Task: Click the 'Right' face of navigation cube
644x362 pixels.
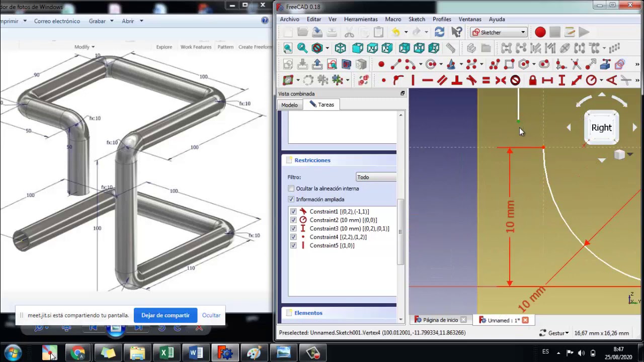Action: coord(601,128)
